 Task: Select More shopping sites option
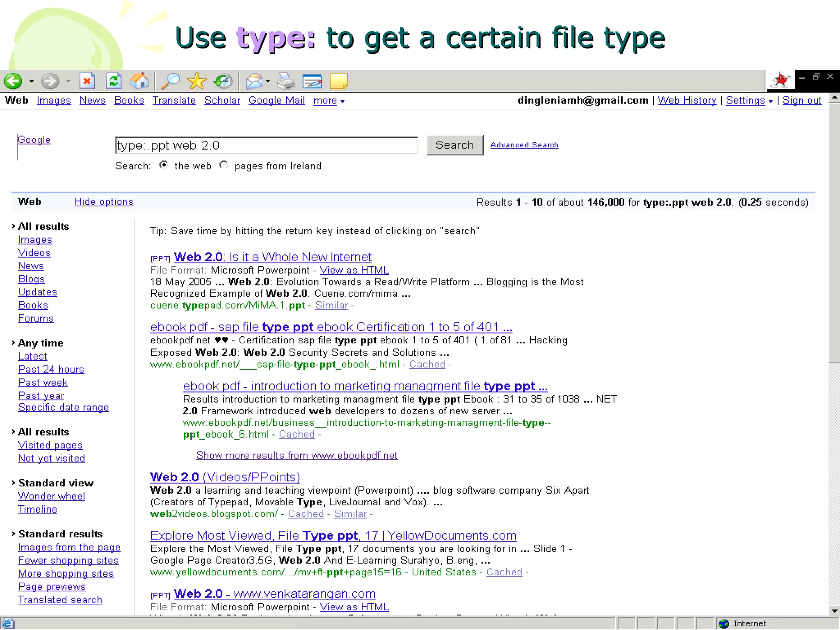[x=66, y=574]
